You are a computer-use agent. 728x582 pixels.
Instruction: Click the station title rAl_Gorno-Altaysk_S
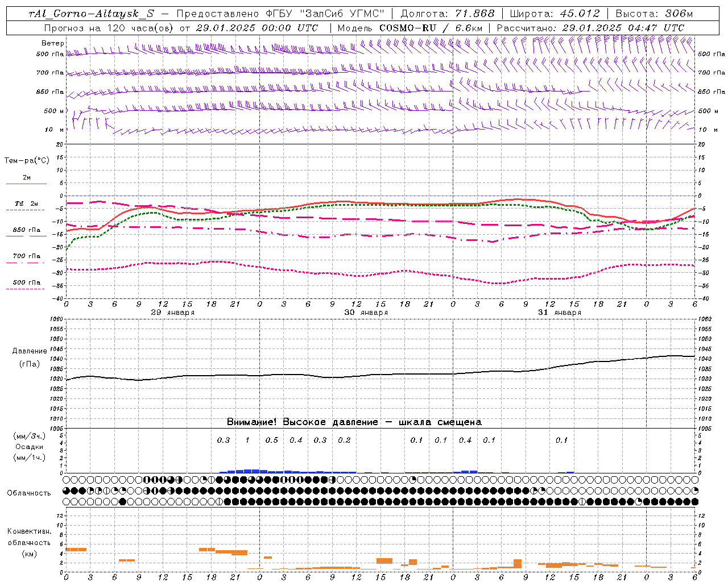[92, 14]
